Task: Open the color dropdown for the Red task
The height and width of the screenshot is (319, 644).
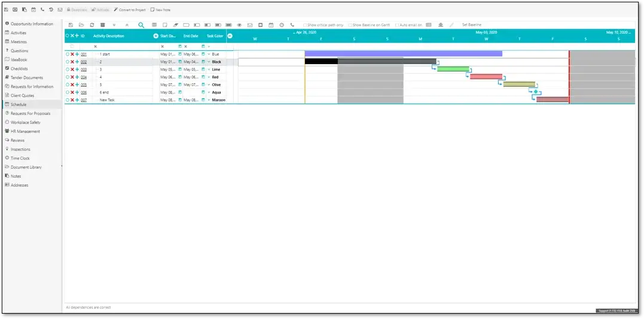Action: (209, 77)
